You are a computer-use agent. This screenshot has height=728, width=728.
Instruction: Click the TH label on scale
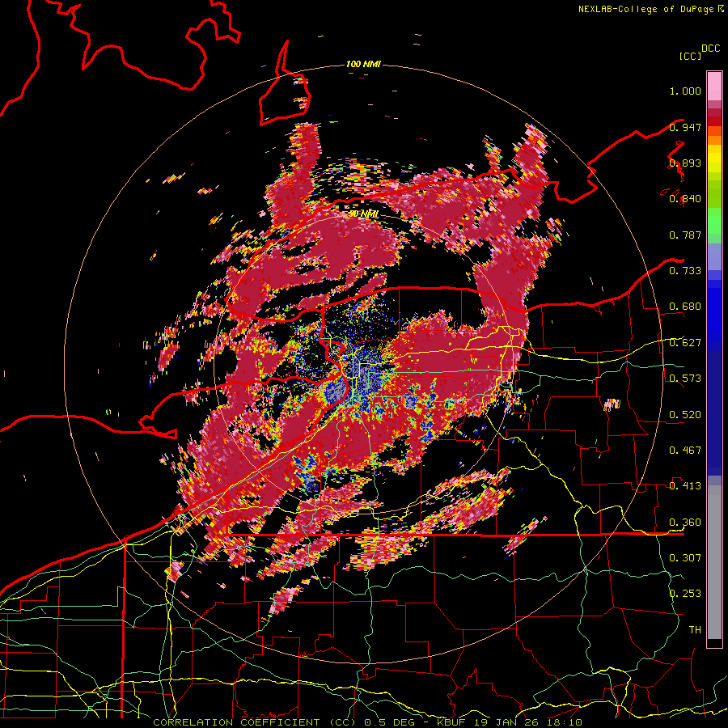695,630
